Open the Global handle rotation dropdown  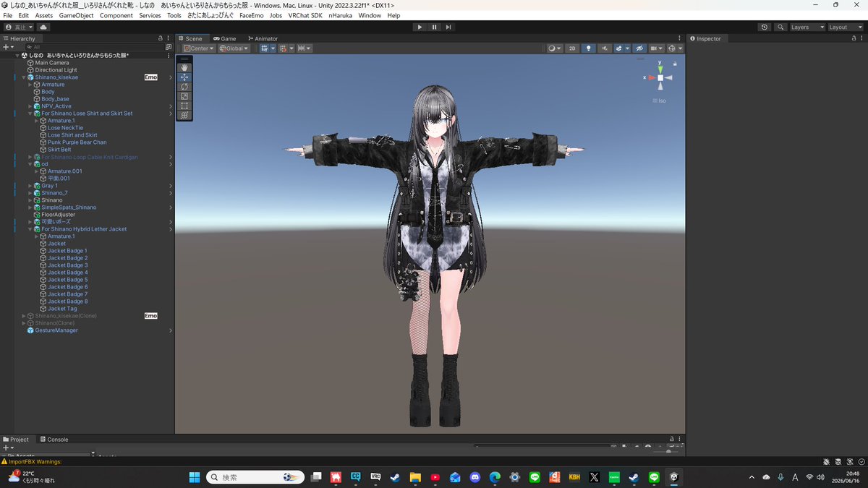[x=233, y=48]
